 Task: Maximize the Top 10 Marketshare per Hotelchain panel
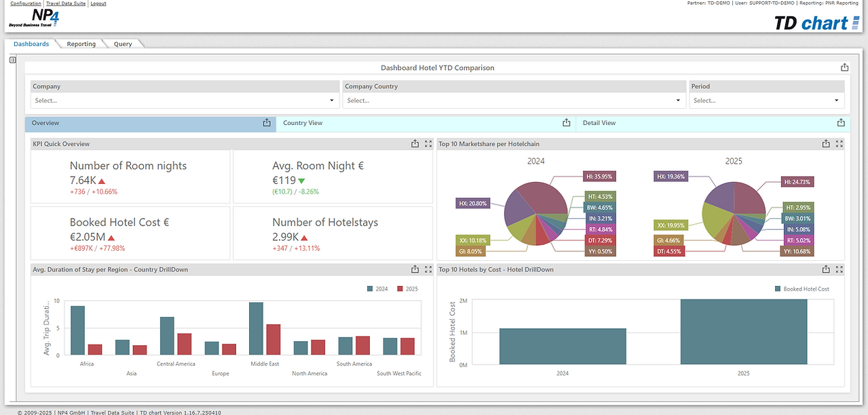(x=839, y=144)
